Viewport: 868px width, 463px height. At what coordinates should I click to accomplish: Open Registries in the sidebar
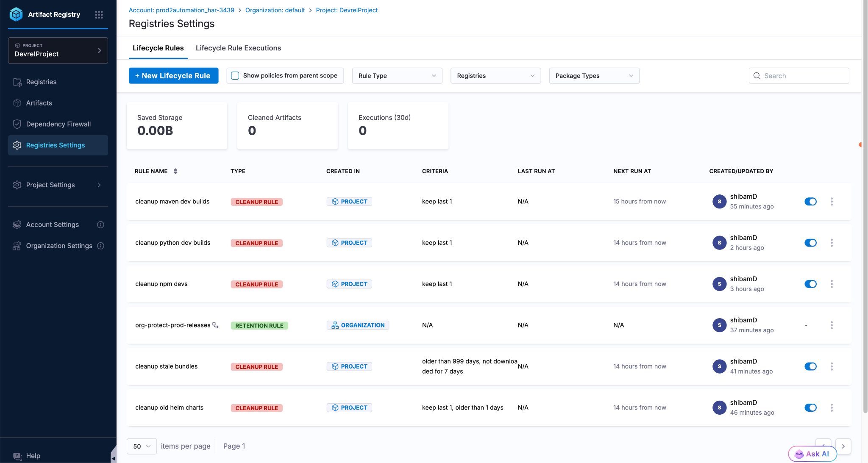click(58, 82)
